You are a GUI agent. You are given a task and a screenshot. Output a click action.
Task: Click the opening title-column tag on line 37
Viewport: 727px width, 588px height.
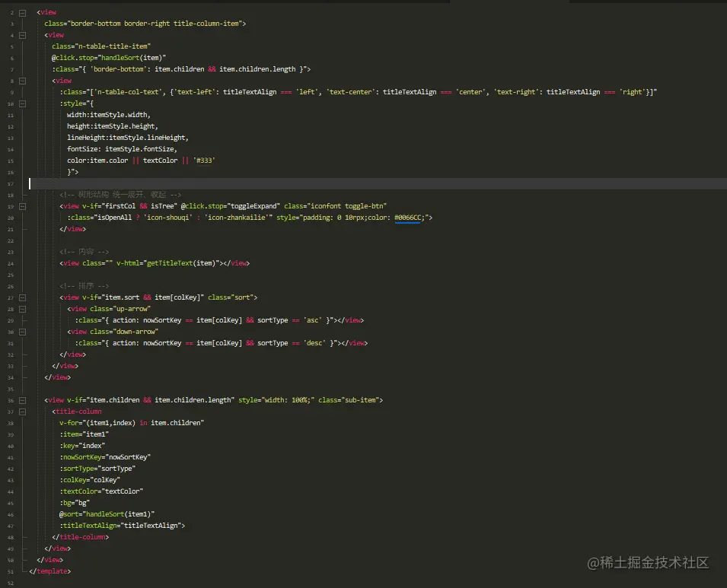pos(76,412)
